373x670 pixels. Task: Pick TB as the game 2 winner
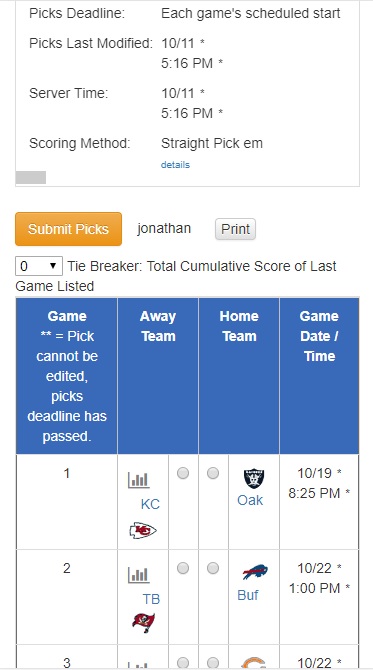(183, 568)
